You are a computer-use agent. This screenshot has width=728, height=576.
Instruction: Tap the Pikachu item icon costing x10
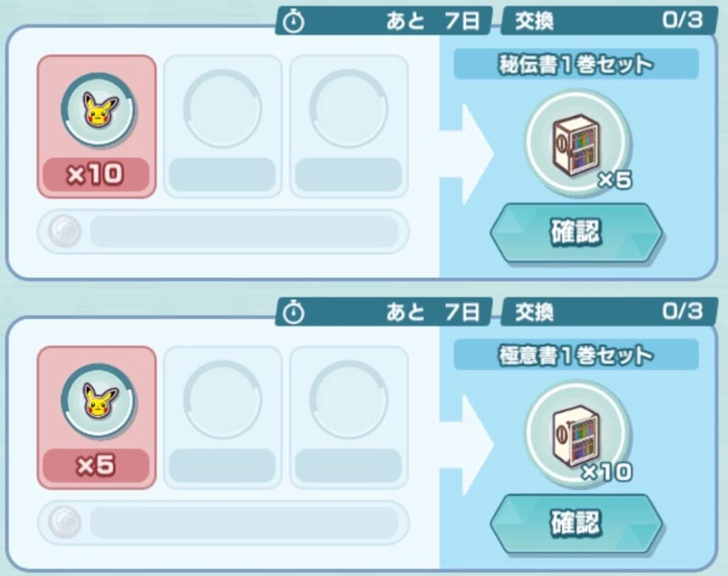pos(97,110)
